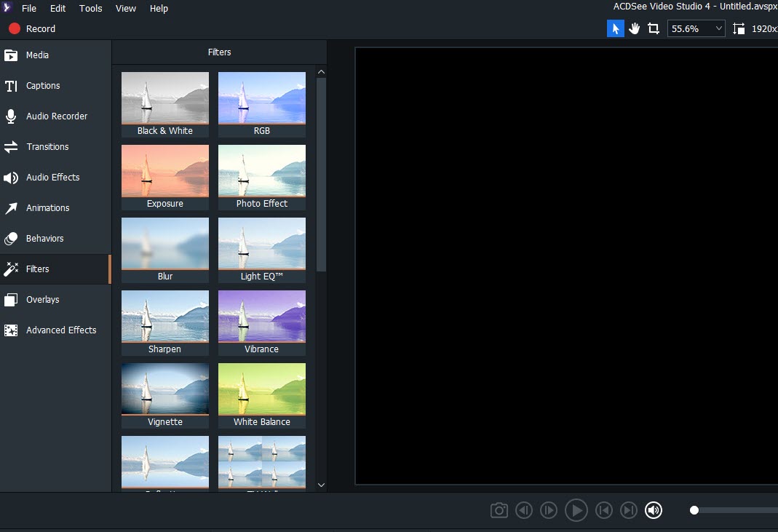Open the Audio Effects panel
Image resolution: width=778 pixels, height=532 pixels.
tap(53, 177)
